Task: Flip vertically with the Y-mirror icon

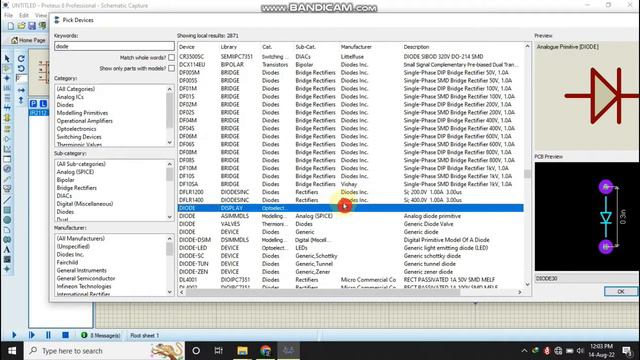Action: [x=21, y=100]
